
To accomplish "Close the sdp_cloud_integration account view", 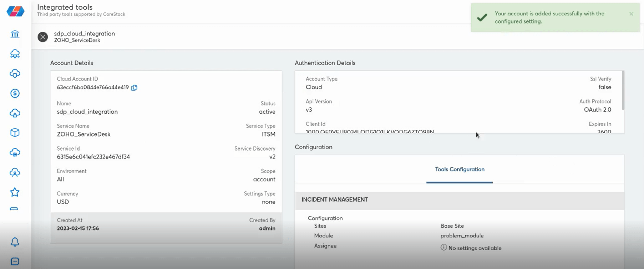I will point(43,37).
